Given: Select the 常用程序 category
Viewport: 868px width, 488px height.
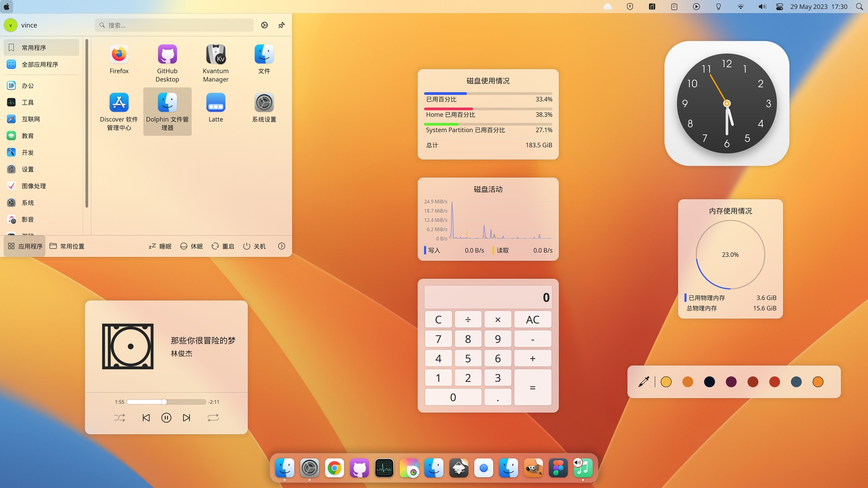Looking at the screenshot, I should (42, 47).
